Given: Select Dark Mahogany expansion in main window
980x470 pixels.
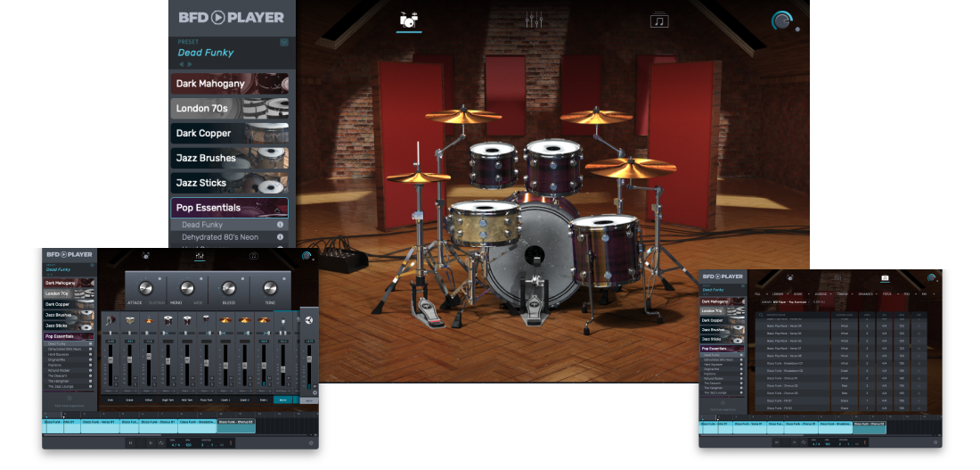Looking at the screenshot, I should point(230,83).
